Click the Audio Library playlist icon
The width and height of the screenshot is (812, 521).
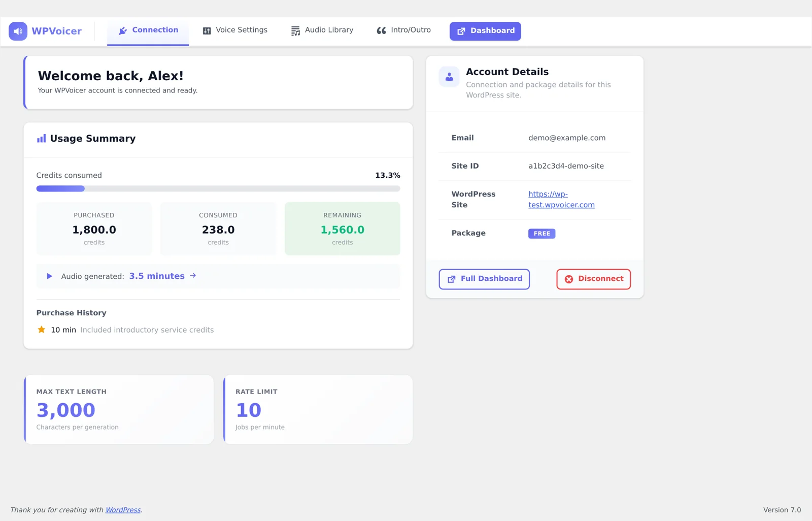pos(295,31)
